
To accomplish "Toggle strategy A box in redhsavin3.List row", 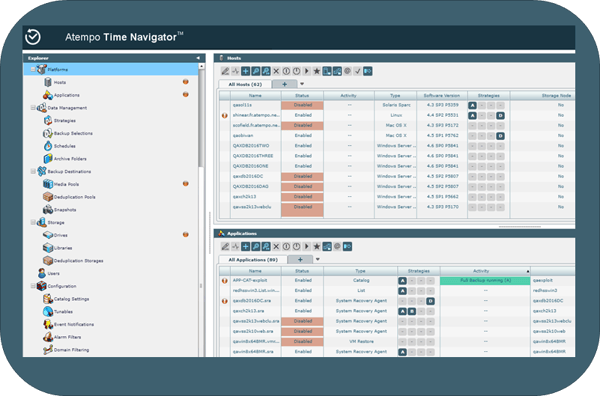I will 403,291.
